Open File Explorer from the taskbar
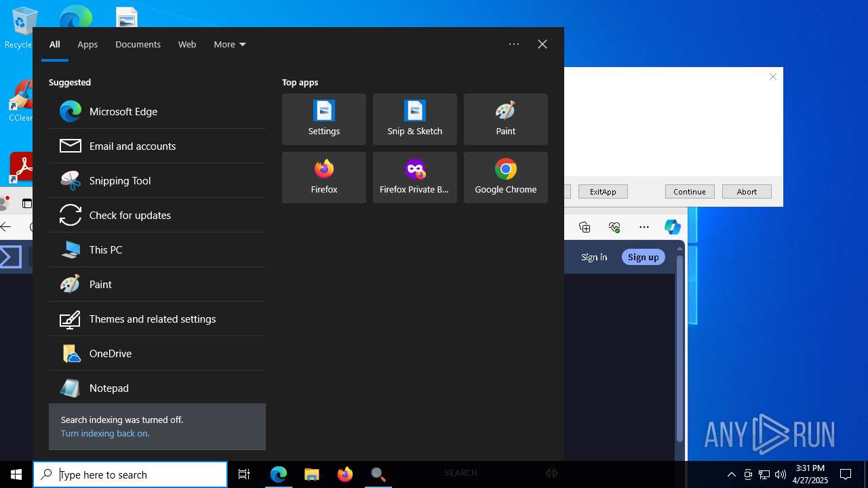The image size is (868, 488). [312, 474]
